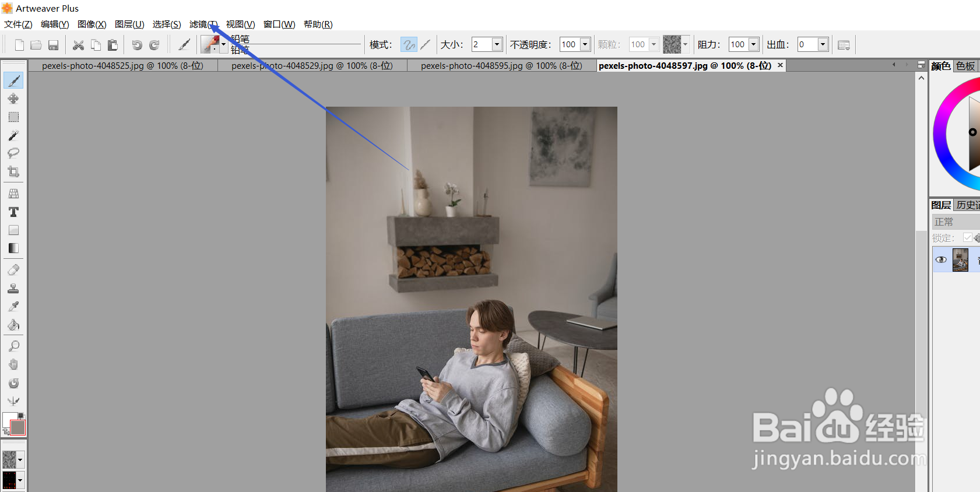Switch to the History panel tab

click(967, 205)
